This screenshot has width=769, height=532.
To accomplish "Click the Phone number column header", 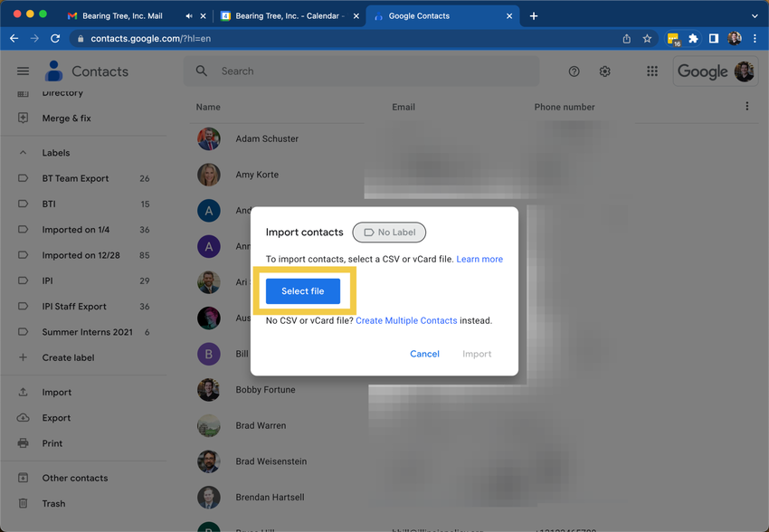I will point(564,107).
